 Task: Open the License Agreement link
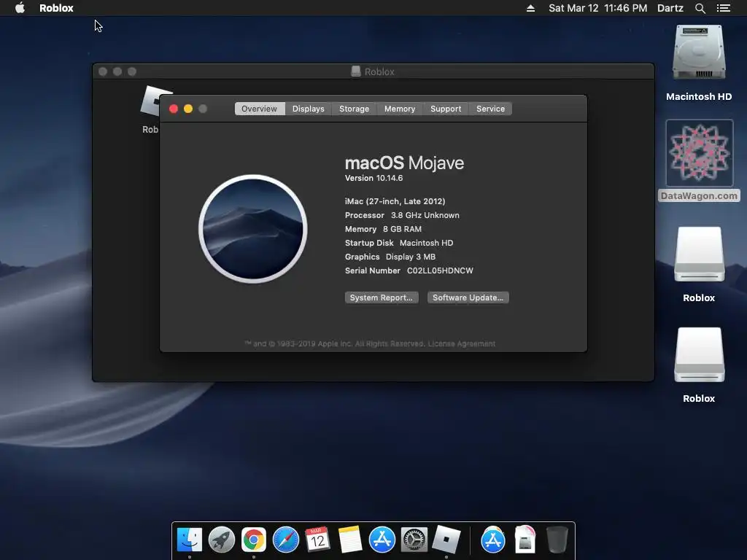(x=461, y=344)
